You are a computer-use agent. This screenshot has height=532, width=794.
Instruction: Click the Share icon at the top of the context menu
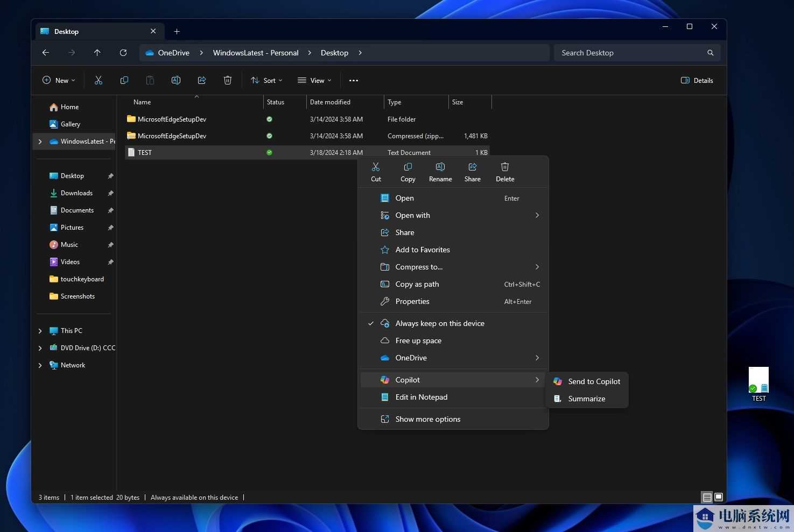473,173
